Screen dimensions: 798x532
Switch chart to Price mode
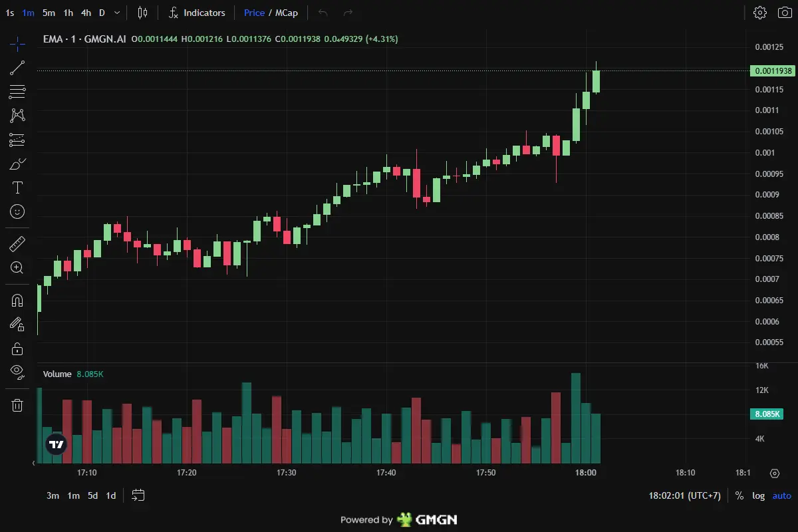point(254,13)
